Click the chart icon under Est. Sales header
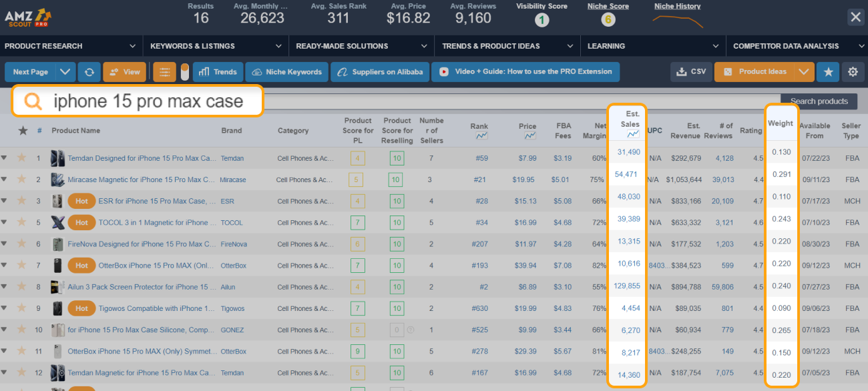868x391 pixels. [633, 134]
